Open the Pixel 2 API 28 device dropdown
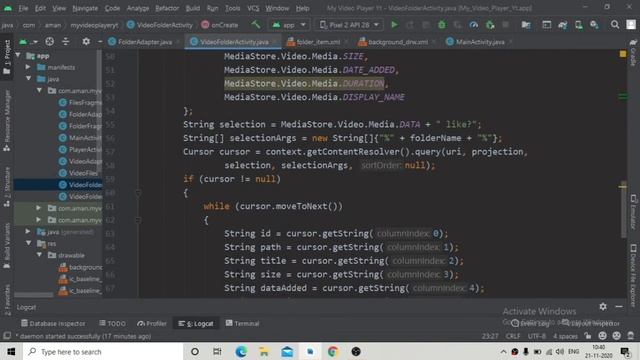The width and height of the screenshot is (640, 360). (x=349, y=25)
